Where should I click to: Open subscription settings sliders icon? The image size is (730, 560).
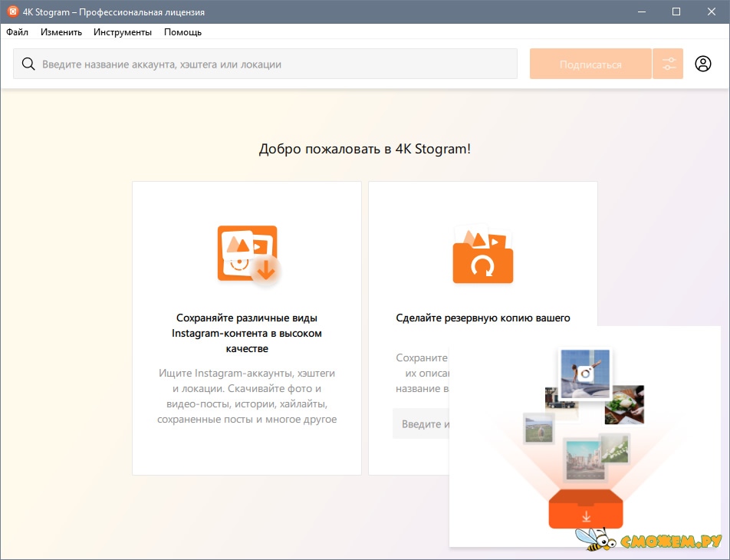(x=668, y=64)
